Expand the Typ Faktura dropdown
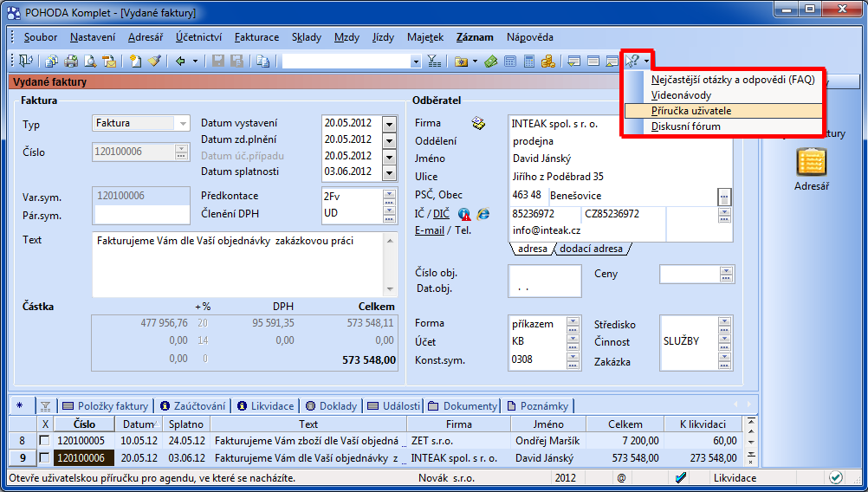Screen dimensions: 868x492 (183, 123)
